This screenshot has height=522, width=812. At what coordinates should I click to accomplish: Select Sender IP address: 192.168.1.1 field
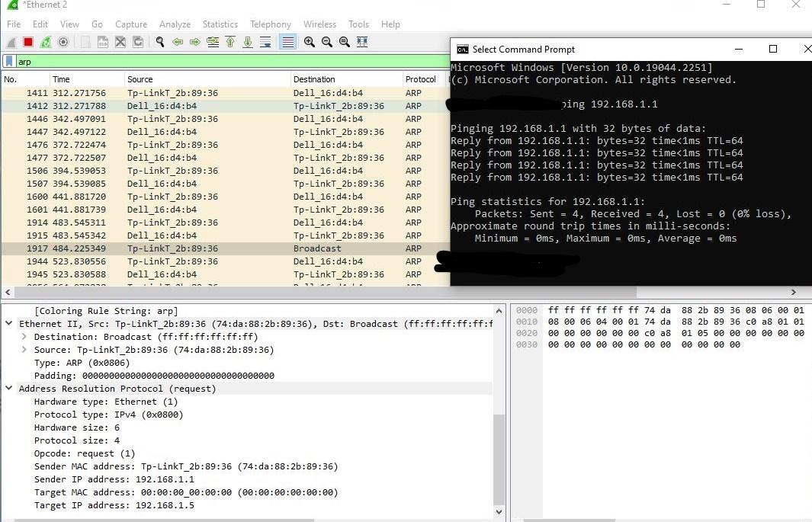114,479
